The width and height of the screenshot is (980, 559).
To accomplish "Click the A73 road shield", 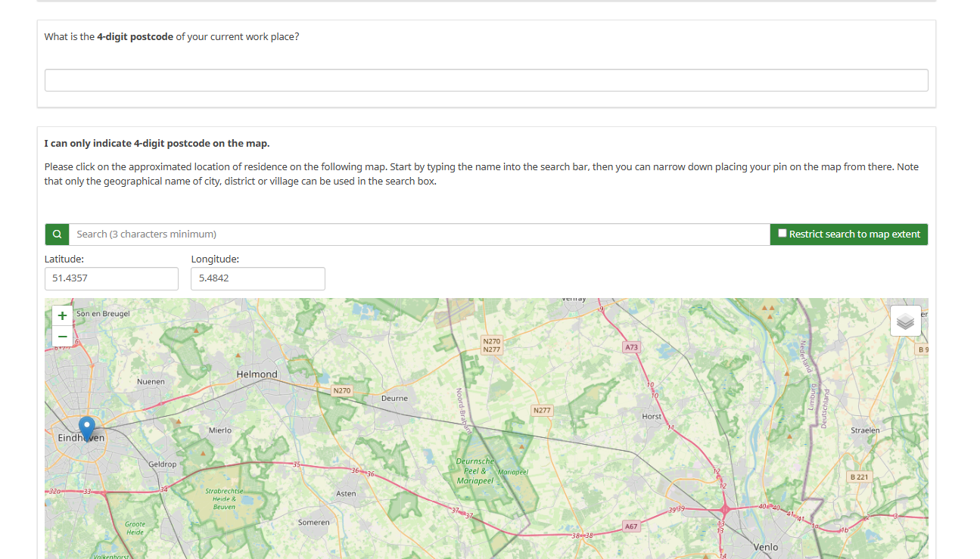I will coord(632,347).
